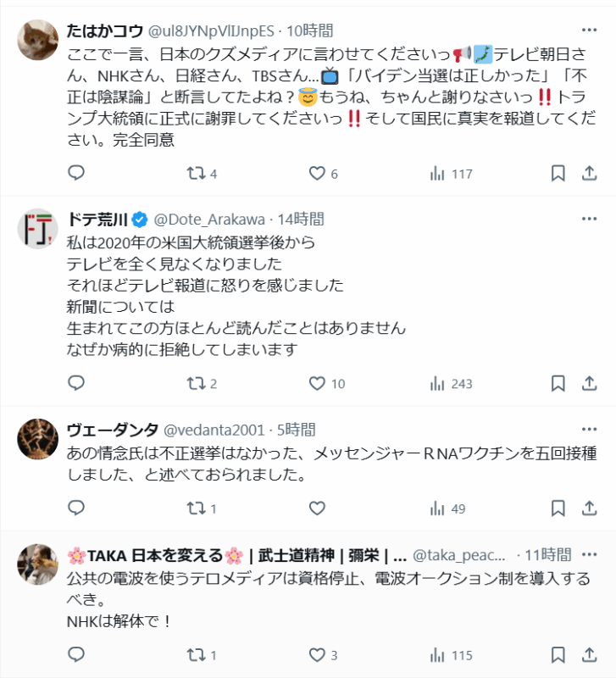Reply to たはかコウ's tweet

pos(76,174)
